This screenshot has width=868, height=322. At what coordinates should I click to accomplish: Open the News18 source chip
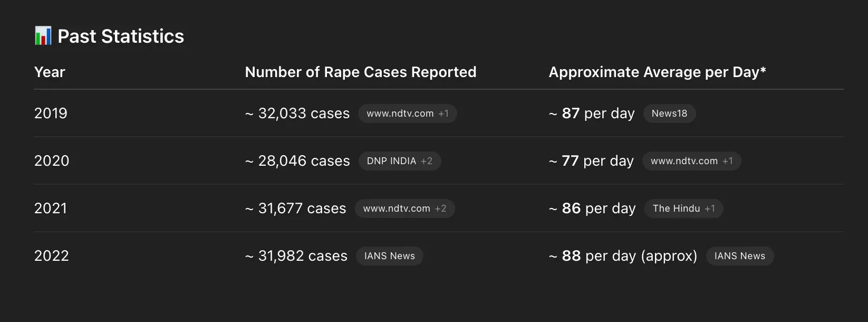click(x=669, y=113)
